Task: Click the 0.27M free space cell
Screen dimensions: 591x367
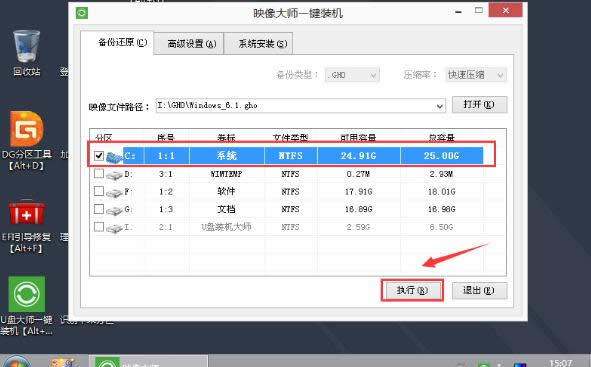Action: point(358,174)
